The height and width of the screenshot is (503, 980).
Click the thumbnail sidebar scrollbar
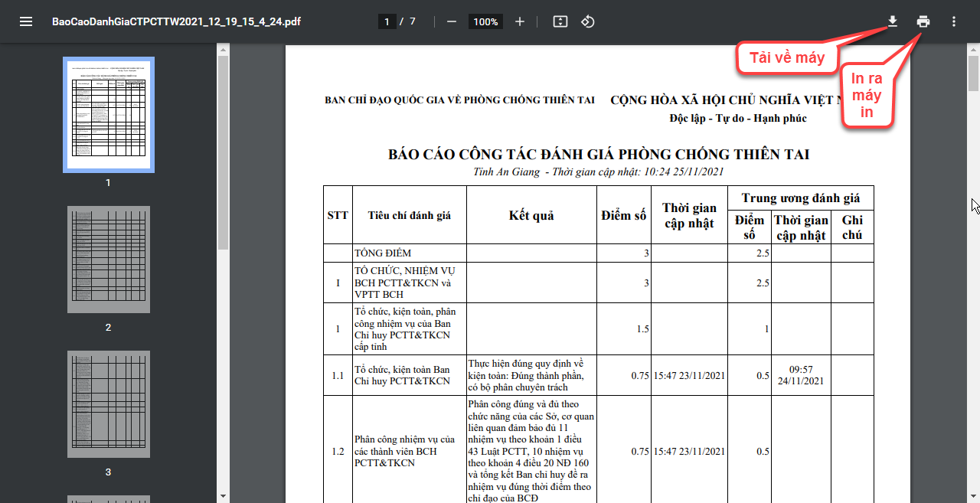pos(223,153)
